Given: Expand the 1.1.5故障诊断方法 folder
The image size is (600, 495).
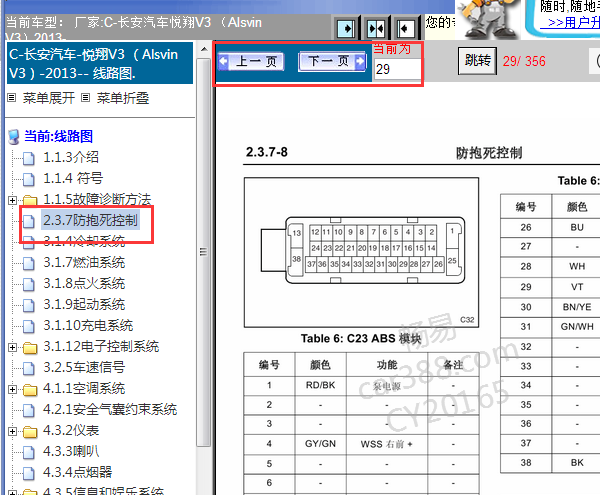Looking at the screenshot, I should 12,200.
